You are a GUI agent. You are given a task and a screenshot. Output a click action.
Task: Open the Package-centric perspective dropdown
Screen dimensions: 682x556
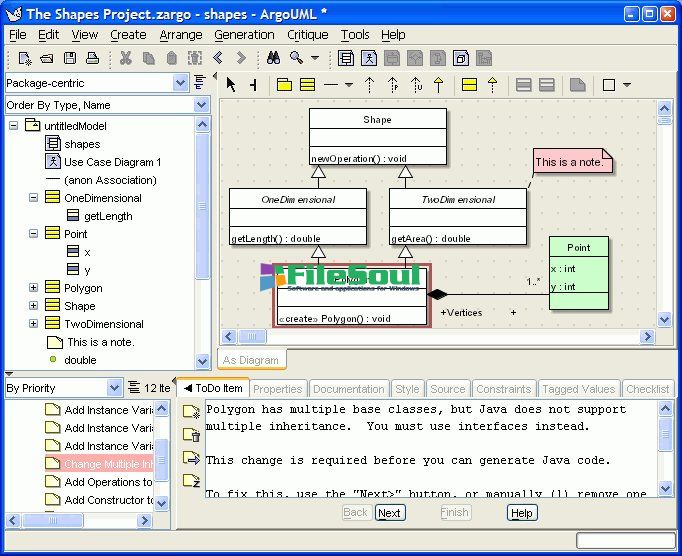(x=180, y=83)
